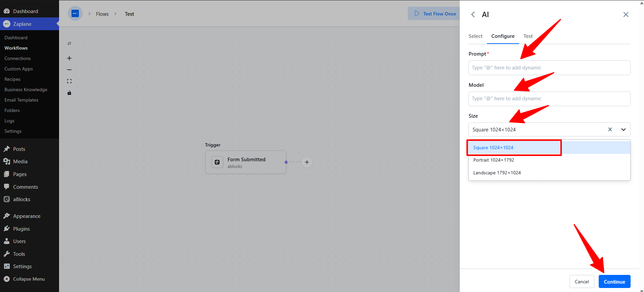Select the Form Submitted trigger node
Screen dimensions: 644x292
pyautogui.click(x=246, y=162)
